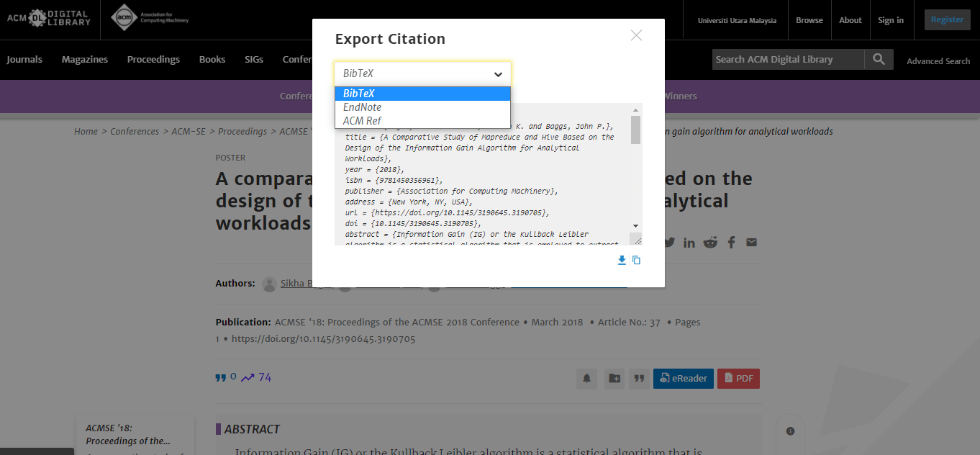Click the bell alert icon
The height and width of the screenshot is (455, 980).
pos(587,378)
